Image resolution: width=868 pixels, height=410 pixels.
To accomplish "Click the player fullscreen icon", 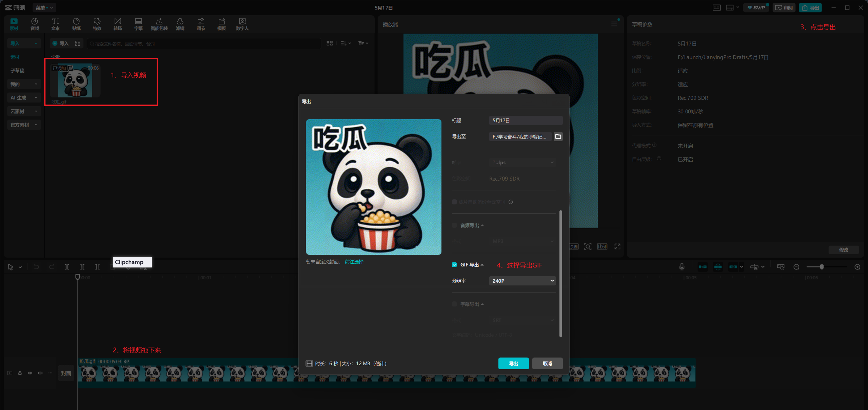I will [x=617, y=246].
